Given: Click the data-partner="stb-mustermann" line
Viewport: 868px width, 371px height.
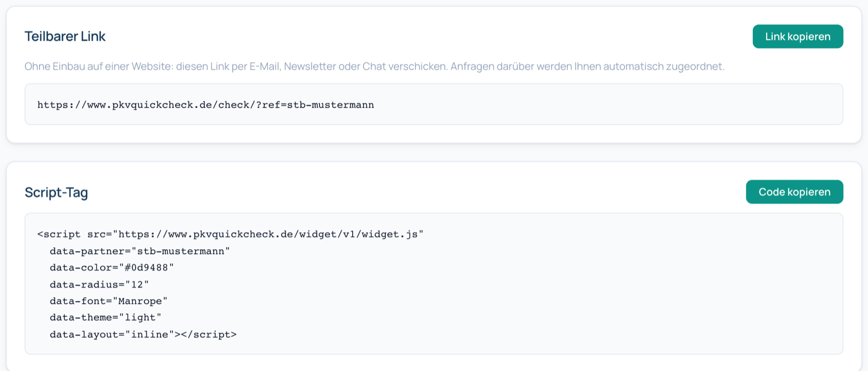Looking at the screenshot, I should click(x=140, y=251).
